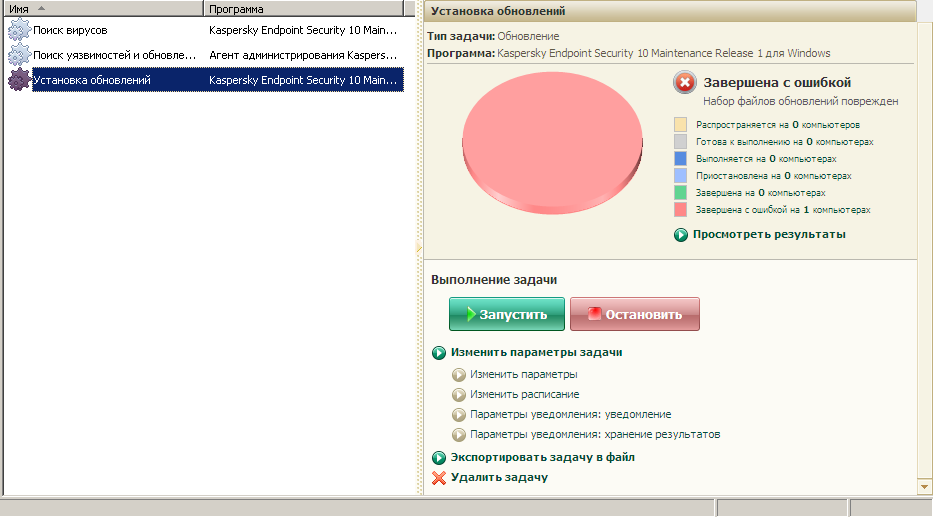This screenshot has width=933, height=517.
Task: Sort the list by Программа column header
Action: (303, 8)
